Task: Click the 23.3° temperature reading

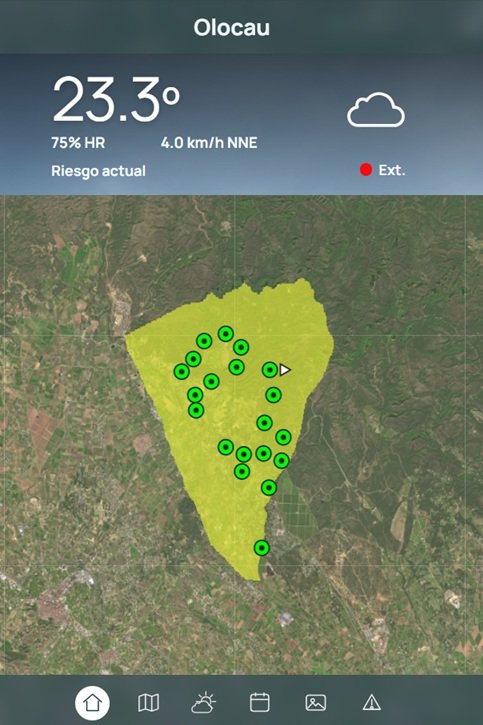Action: point(116,99)
